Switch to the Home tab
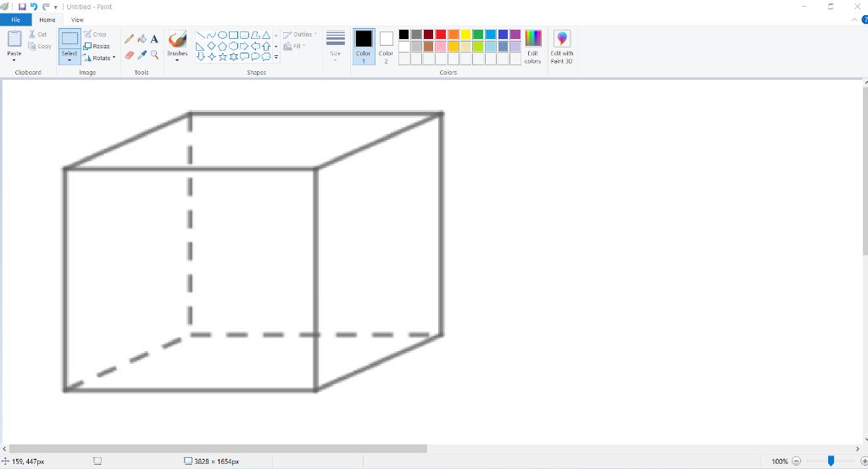This screenshot has width=868, height=469. [47, 20]
